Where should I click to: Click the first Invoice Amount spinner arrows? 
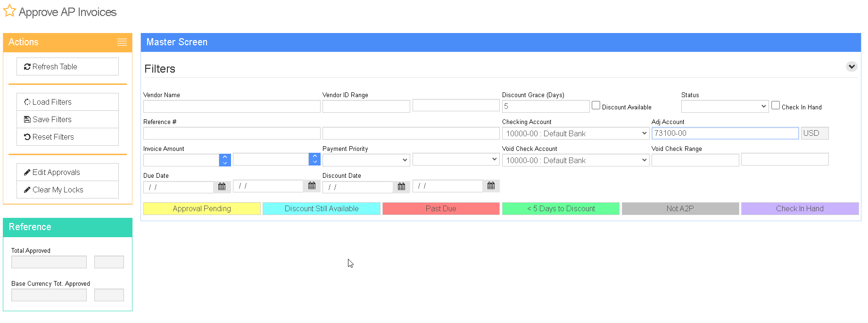coord(225,160)
